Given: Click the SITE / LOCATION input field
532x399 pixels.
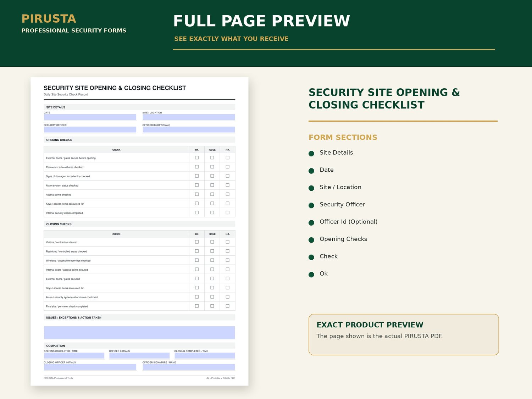Looking at the screenshot, I should (189, 117).
